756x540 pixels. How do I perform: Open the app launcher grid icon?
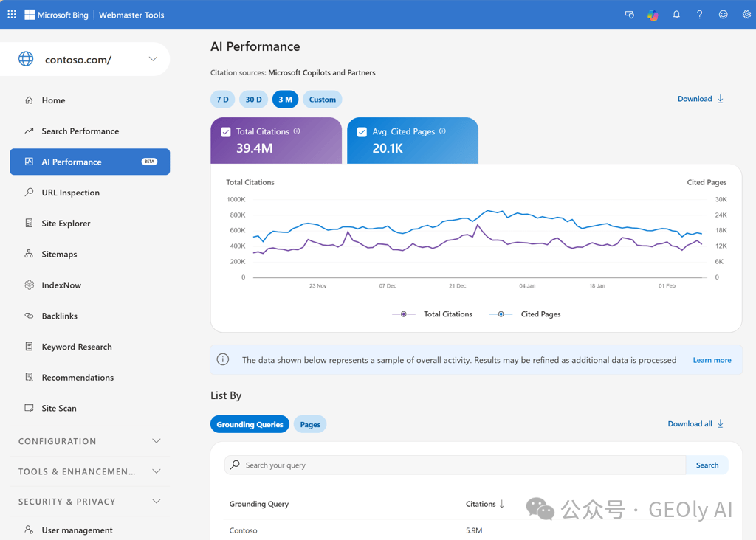(12, 15)
